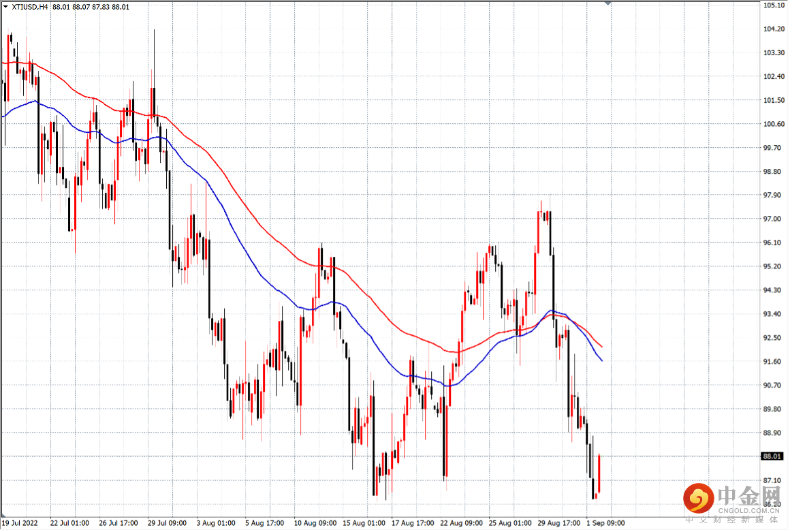This screenshot has height=532, width=790.
Task: Click the OHLC values 88.01 88.07 87.83 88.01
Action: 91,7
